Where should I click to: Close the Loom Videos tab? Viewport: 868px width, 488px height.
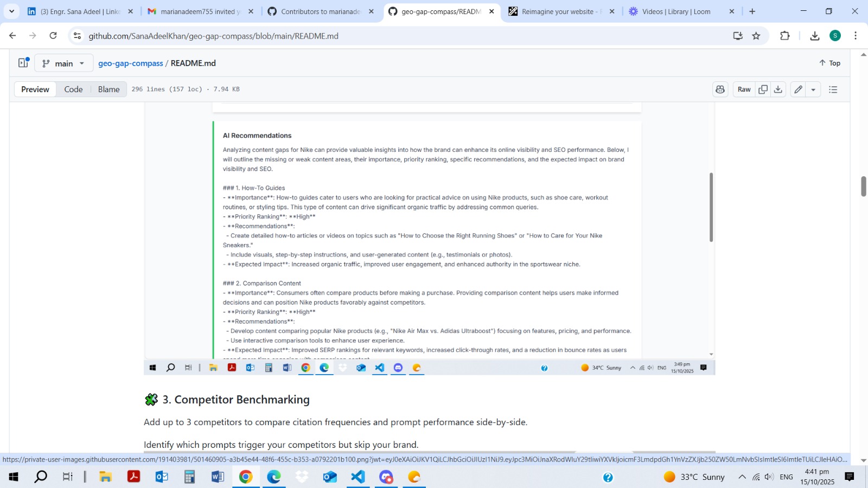(x=731, y=11)
